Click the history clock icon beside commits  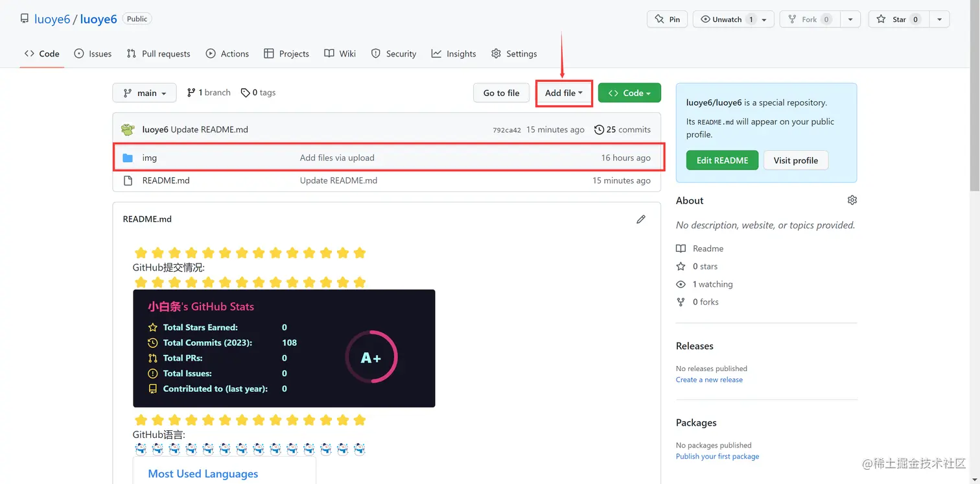599,130
